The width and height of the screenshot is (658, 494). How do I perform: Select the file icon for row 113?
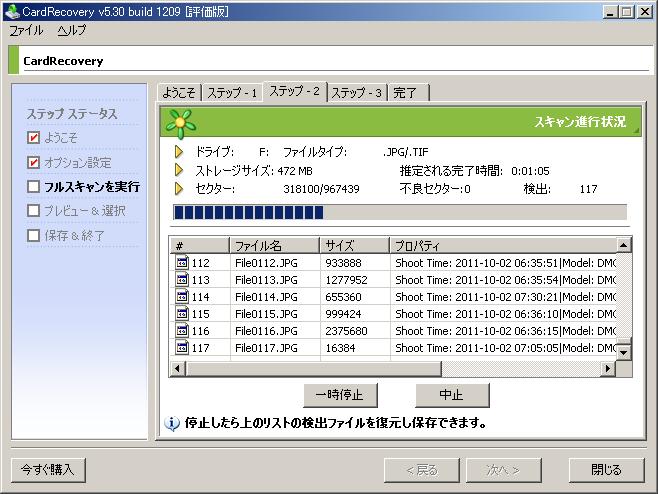tap(182, 279)
